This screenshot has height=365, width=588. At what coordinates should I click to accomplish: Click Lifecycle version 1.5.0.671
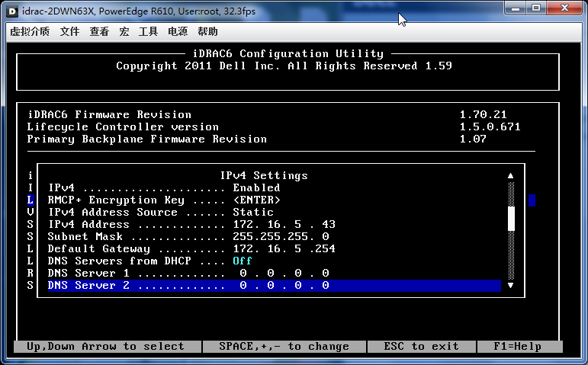[490, 126]
